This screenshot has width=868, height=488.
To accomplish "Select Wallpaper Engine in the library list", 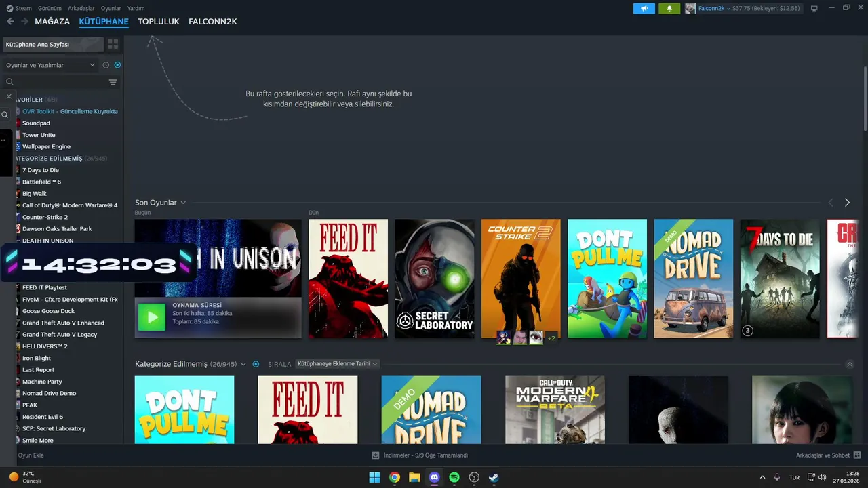I will click(46, 146).
